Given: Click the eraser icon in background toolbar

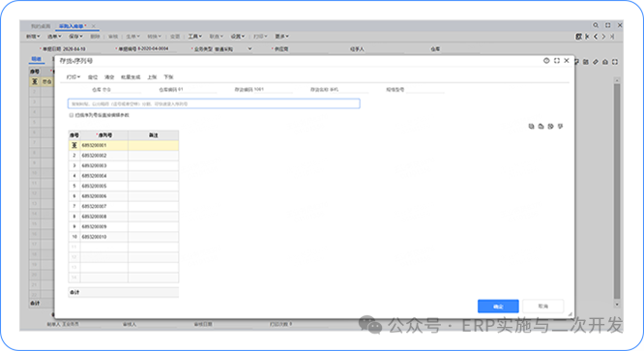Looking at the screenshot, I should click(596, 62).
